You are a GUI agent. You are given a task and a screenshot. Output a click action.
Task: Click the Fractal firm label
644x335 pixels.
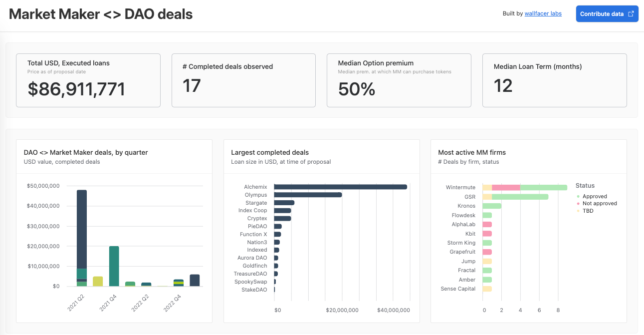click(467, 270)
